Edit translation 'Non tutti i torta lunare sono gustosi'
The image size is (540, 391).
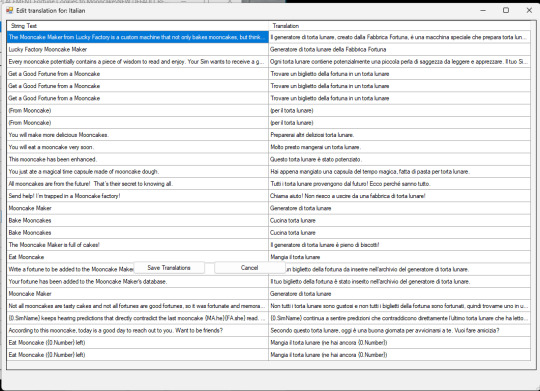pos(399,306)
